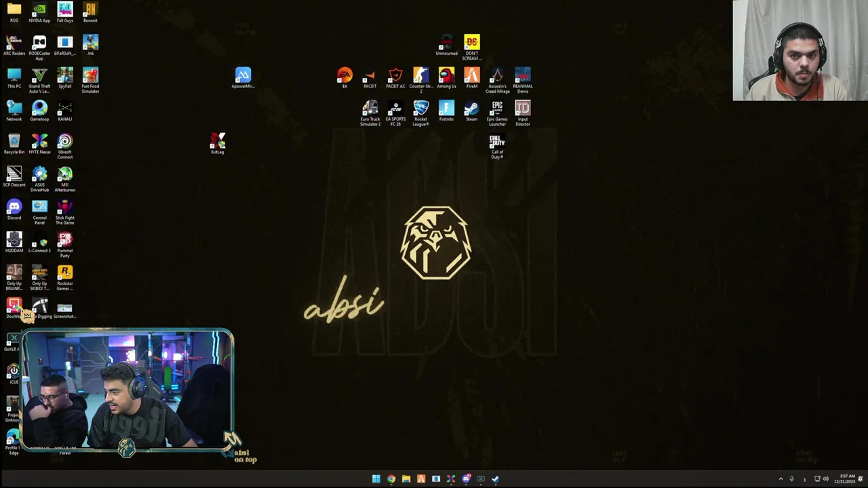Select the Assassin's Creed Mirage shortcut
This screenshot has width=868, height=488.
click(x=497, y=80)
